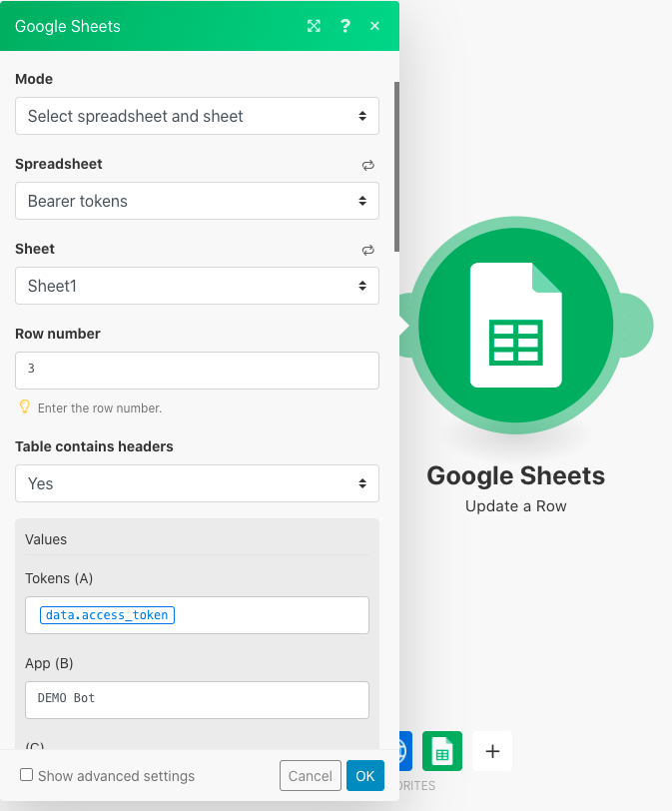Focus the Row number input field
The height and width of the screenshot is (811, 672).
pos(197,371)
